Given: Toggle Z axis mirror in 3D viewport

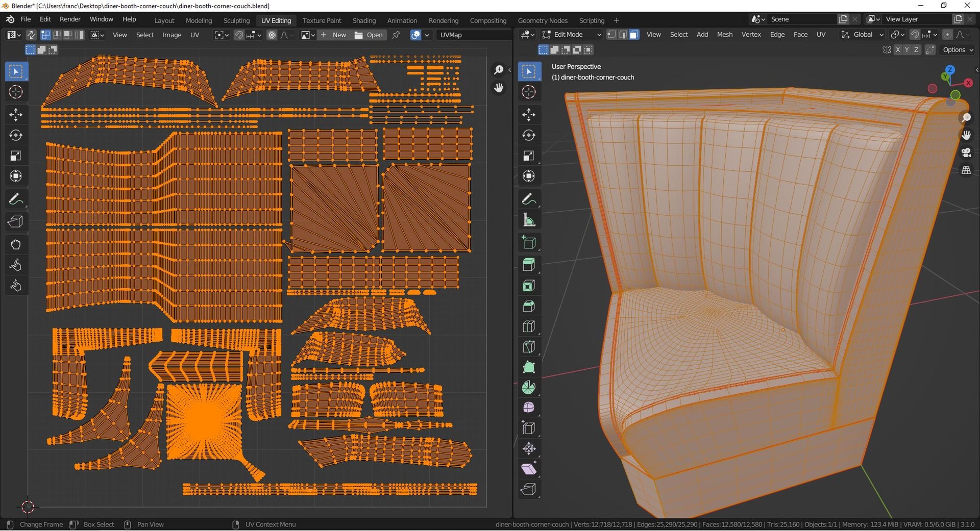Looking at the screenshot, I should point(916,49).
